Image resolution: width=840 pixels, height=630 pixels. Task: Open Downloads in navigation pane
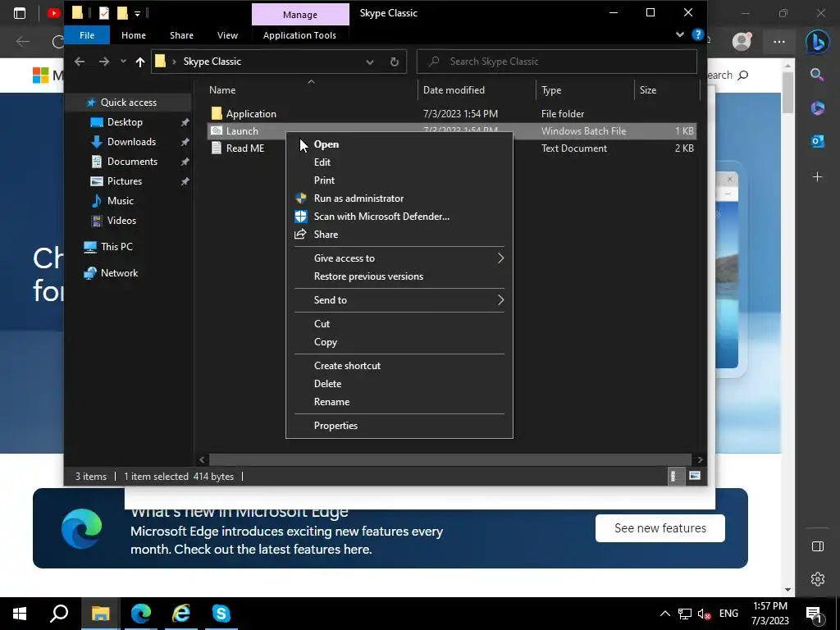coord(131,142)
